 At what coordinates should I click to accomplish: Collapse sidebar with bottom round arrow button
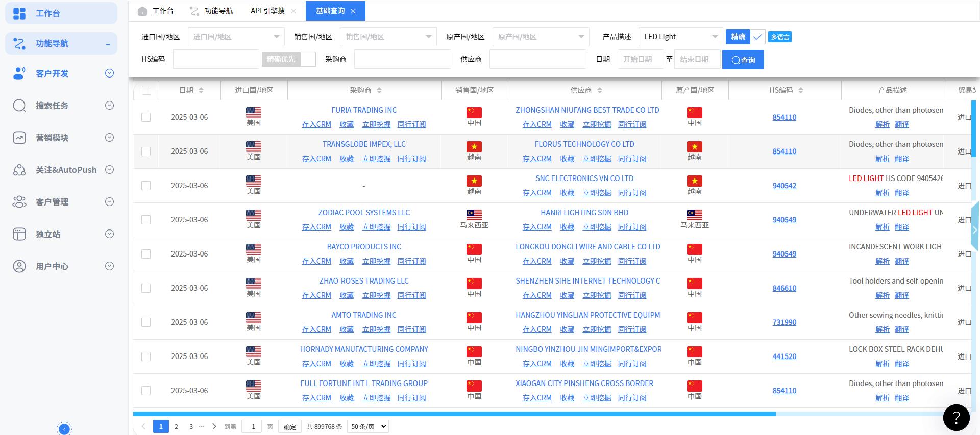point(64,429)
